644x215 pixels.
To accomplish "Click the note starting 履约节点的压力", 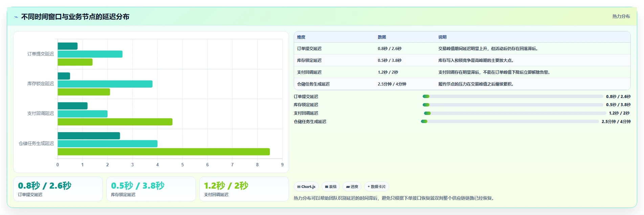I will click(476, 84).
